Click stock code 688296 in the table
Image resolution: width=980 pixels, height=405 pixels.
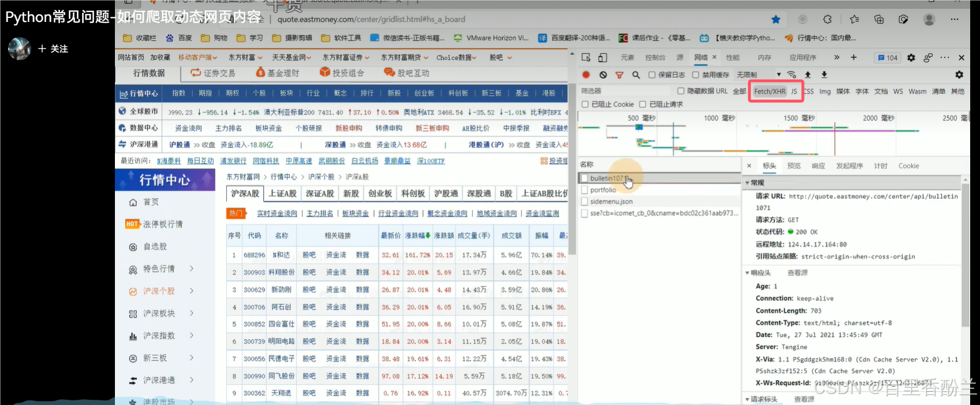point(254,255)
